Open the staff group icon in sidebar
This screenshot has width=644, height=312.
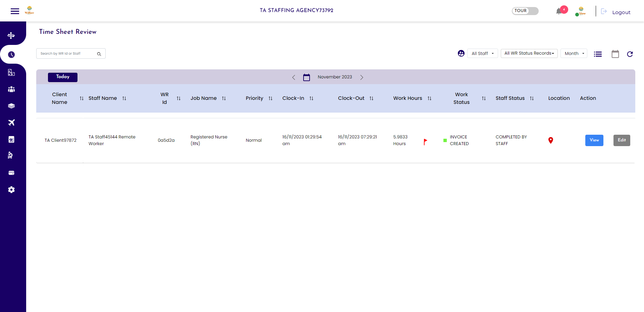click(x=11, y=89)
